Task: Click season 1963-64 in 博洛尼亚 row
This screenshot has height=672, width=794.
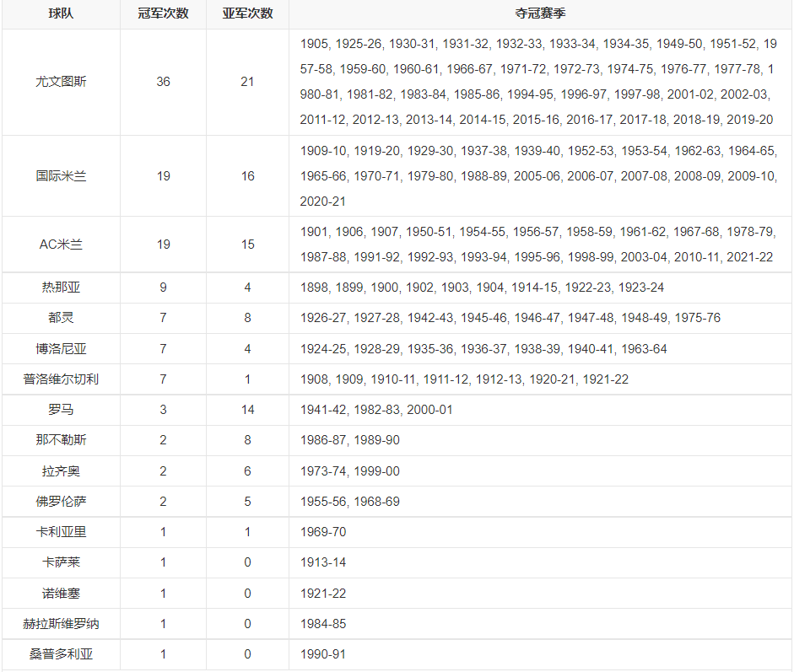Action: pyautogui.click(x=644, y=349)
